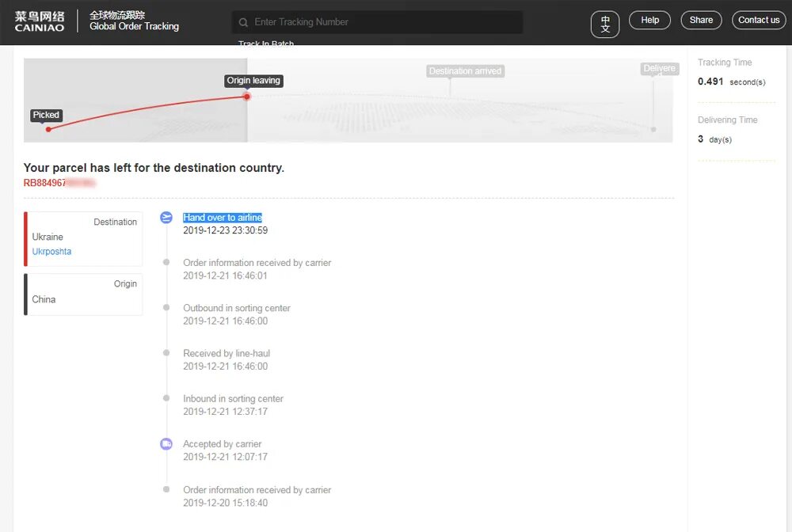Viewport: 792px width, 532px height.
Task: Click the China origin card
Action: pyautogui.click(x=83, y=294)
